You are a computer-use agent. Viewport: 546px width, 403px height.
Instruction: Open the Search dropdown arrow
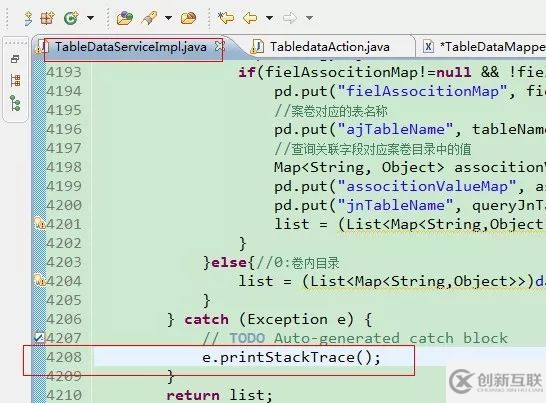point(168,18)
